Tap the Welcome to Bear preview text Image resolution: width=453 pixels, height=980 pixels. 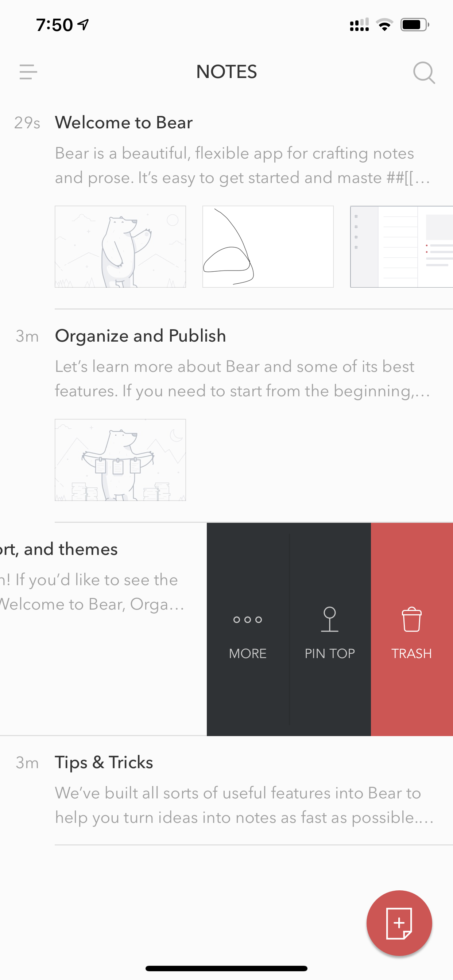tap(243, 166)
